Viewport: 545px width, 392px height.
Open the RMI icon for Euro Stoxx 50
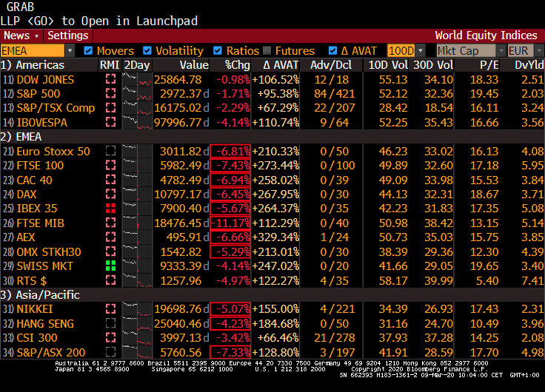coord(110,151)
